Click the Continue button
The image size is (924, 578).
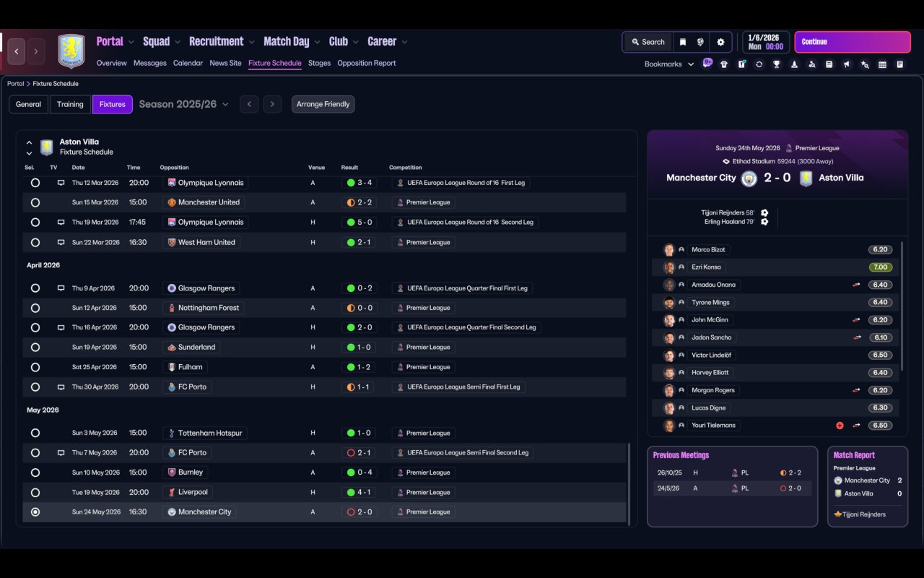pos(853,42)
